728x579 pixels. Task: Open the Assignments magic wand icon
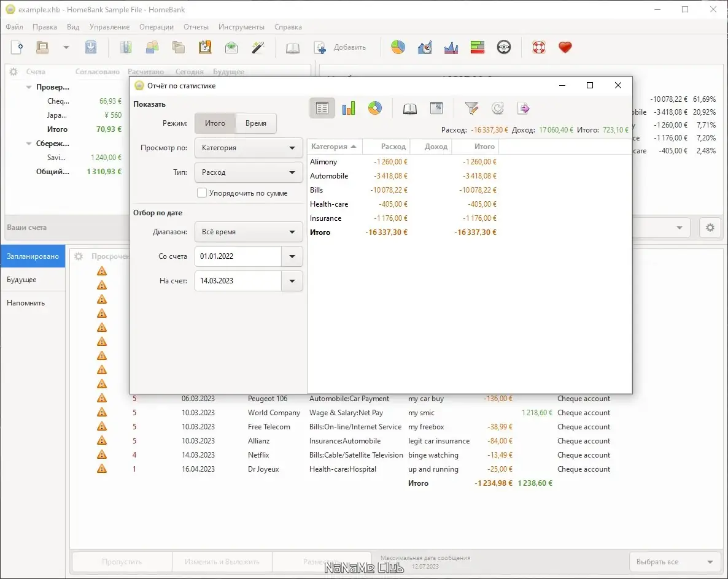(x=258, y=47)
